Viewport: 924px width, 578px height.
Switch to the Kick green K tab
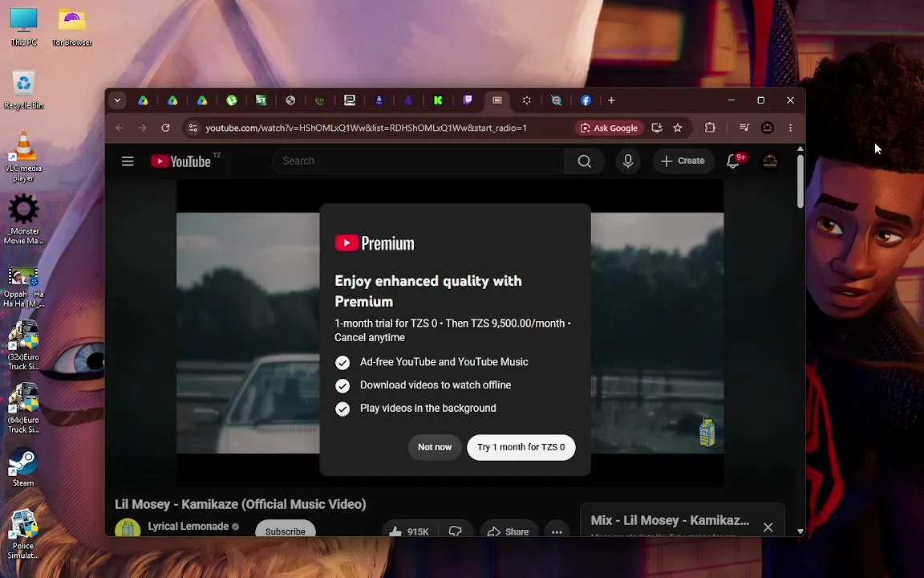pos(438,100)
